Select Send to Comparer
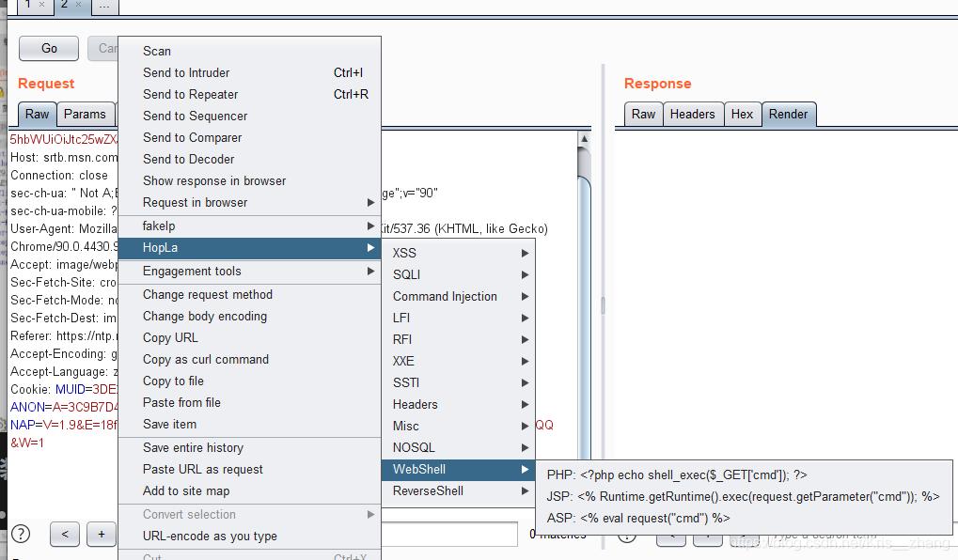The image size is (958, 560). point(249,138)
